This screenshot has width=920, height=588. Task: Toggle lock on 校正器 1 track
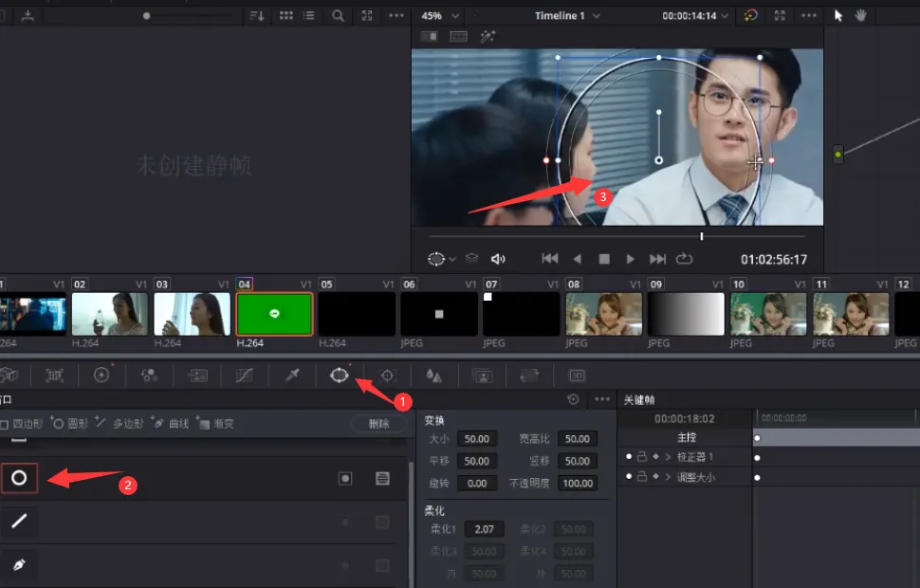[x=642, y=456]
